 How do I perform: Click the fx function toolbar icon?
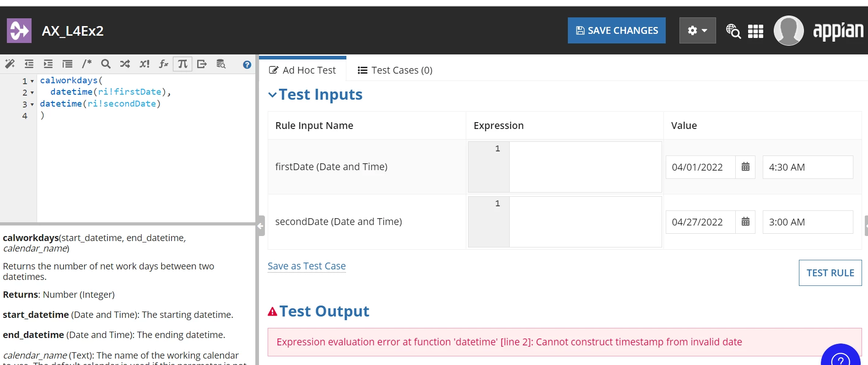click(x=163, y=64)
